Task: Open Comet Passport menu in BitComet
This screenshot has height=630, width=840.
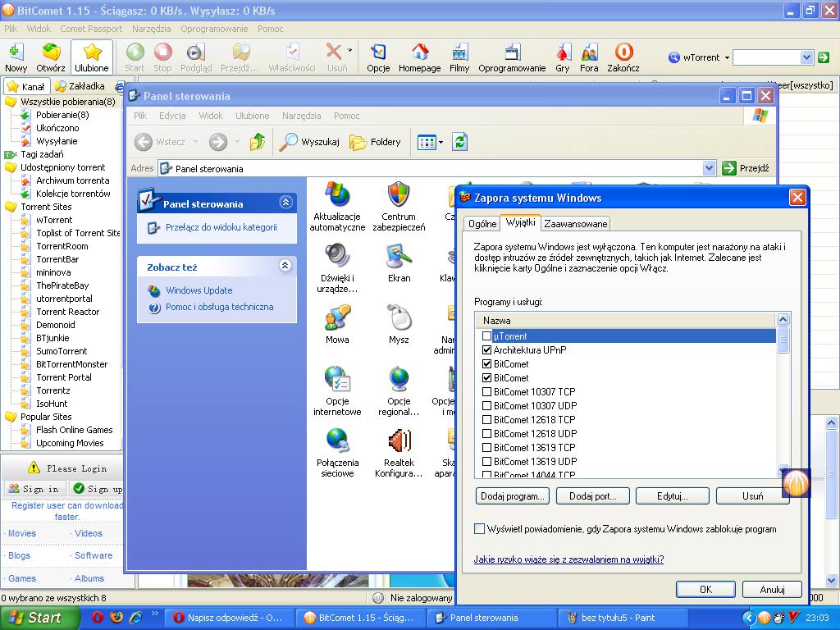Action: pyautogui.click(x=91, y=29)
